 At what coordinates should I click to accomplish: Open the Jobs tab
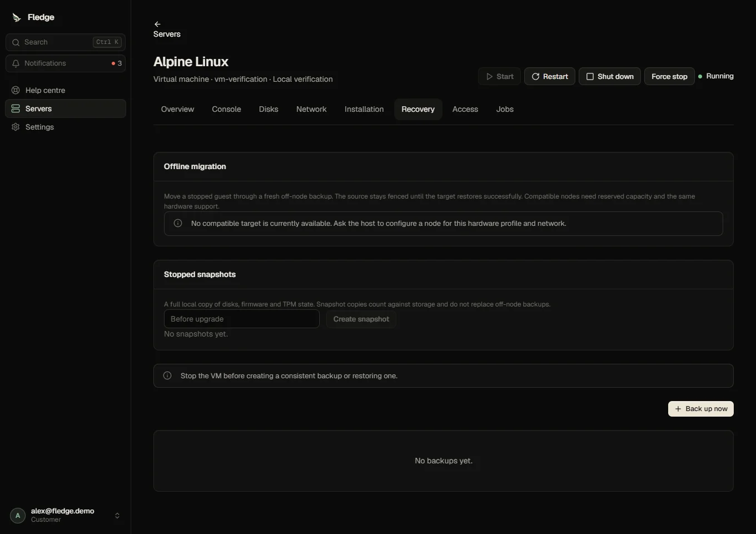[x=505, y=109]
